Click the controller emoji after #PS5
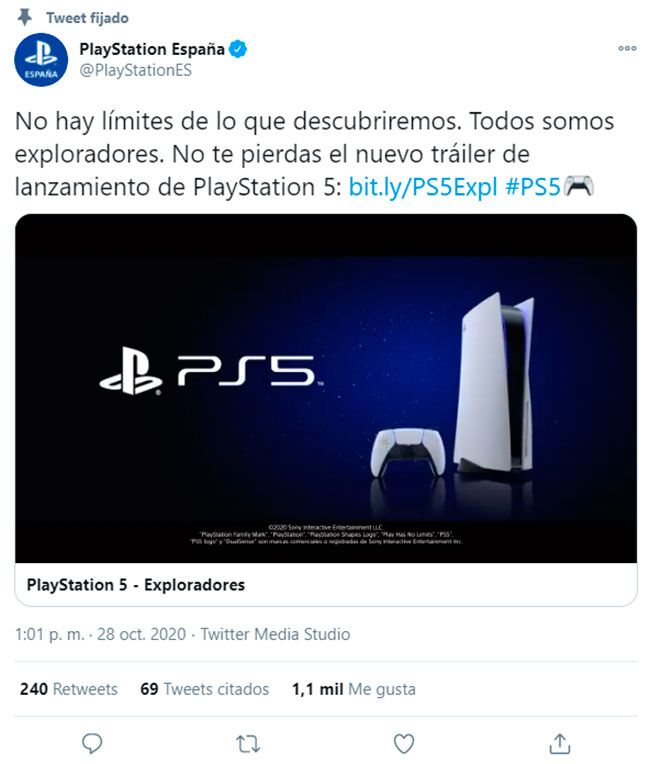Screen dimensions: 650x764 pyautogui.click(x=578, y=186)
